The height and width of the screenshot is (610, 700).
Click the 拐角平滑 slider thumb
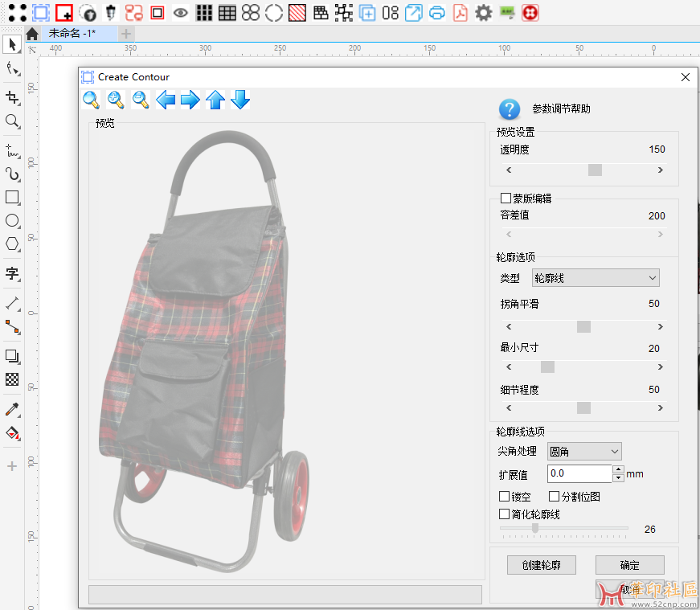point(583,327)
